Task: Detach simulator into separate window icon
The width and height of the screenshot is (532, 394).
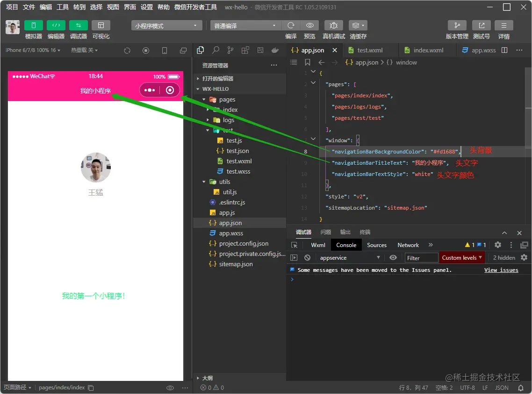Action: pyautogui.click(x=183, y=51)
